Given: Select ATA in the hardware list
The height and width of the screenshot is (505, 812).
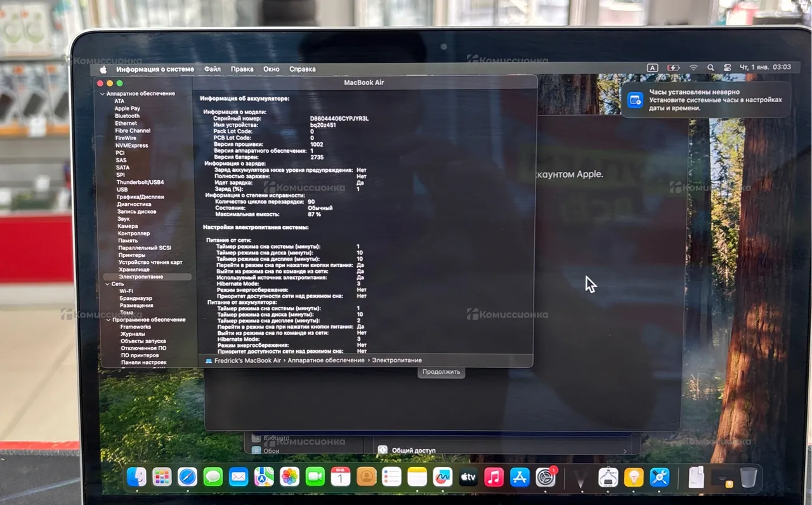Looking at the screenshot, I should tap(119, 101).
